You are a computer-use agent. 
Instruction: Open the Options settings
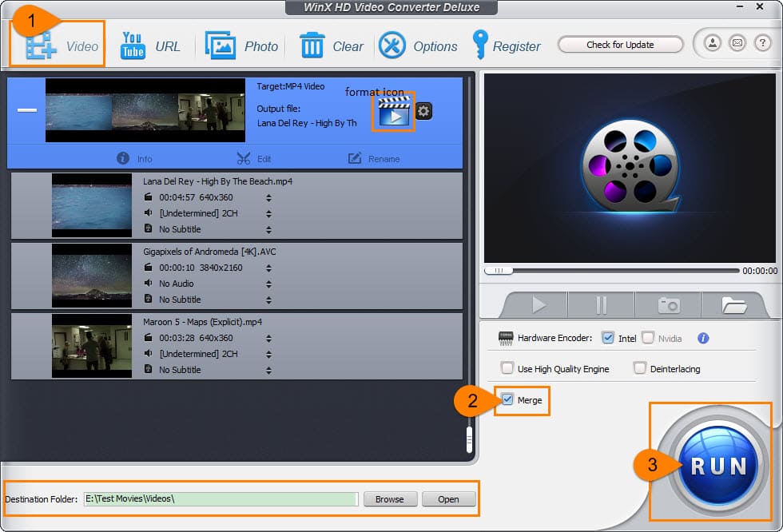pyautogui.click(x=417, y=46)
